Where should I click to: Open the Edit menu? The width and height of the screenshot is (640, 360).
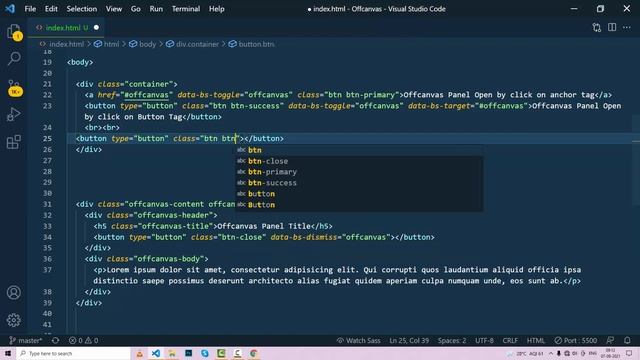click(x=51, y=9)
